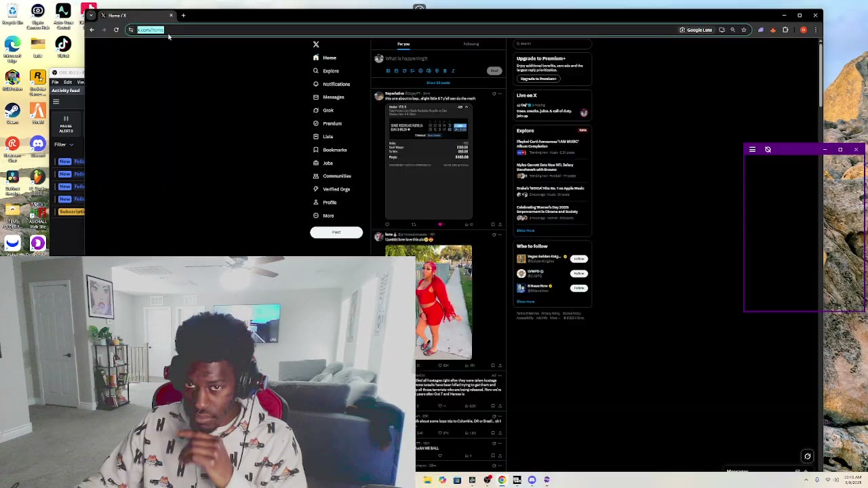
Task: Follow Vegas Golden Knights in Who to follow
Action: click(x=578, y=259)
